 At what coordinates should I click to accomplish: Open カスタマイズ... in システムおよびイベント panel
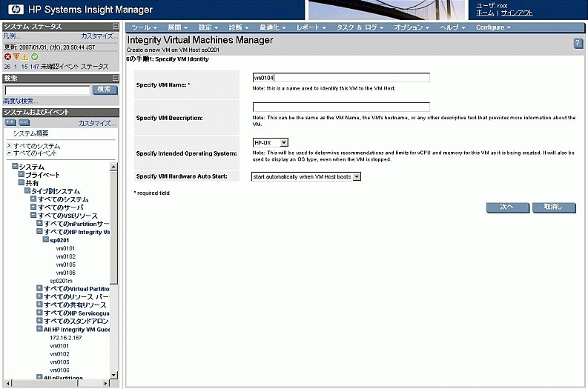[97, 123]
